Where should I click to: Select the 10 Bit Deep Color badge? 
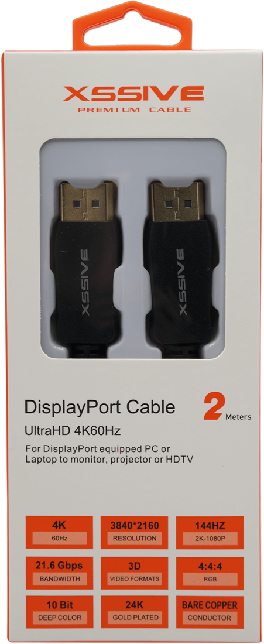[60, 612]
